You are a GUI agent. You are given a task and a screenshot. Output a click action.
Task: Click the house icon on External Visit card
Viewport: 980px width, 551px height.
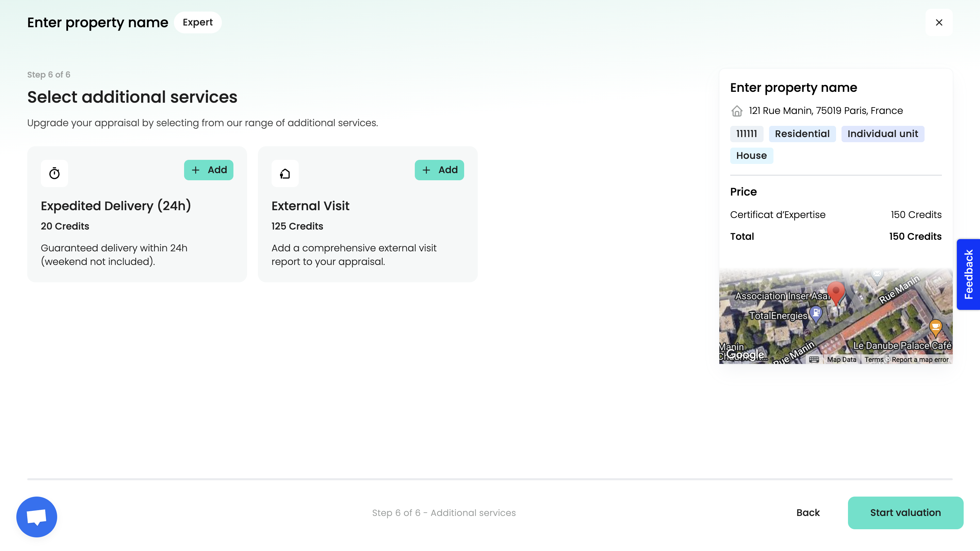pos(285,173)
